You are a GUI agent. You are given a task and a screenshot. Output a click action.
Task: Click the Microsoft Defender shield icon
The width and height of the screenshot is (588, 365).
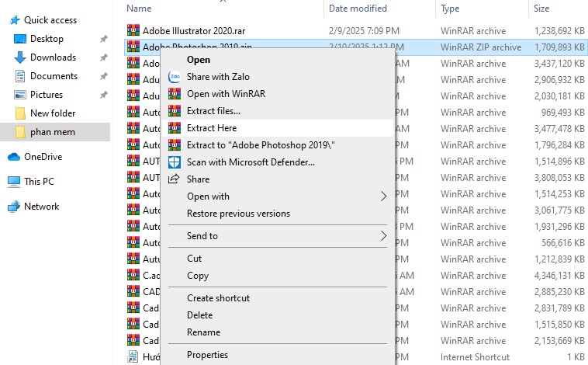[175, 162]
